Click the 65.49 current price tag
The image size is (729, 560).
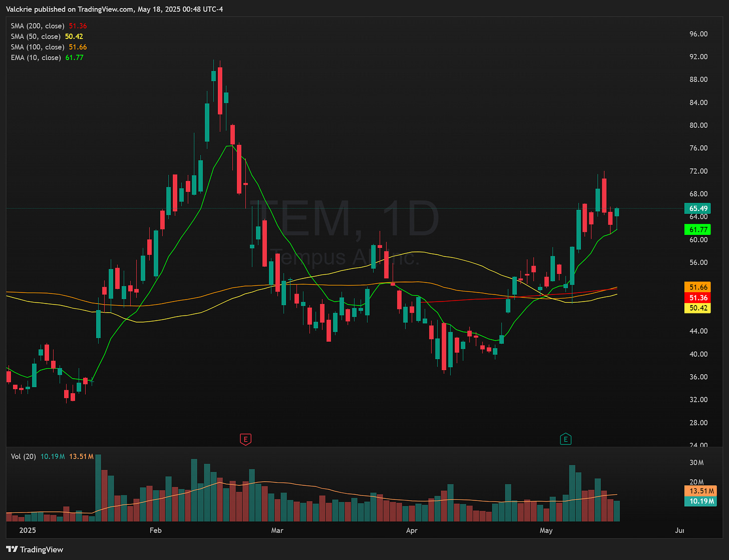698,208
